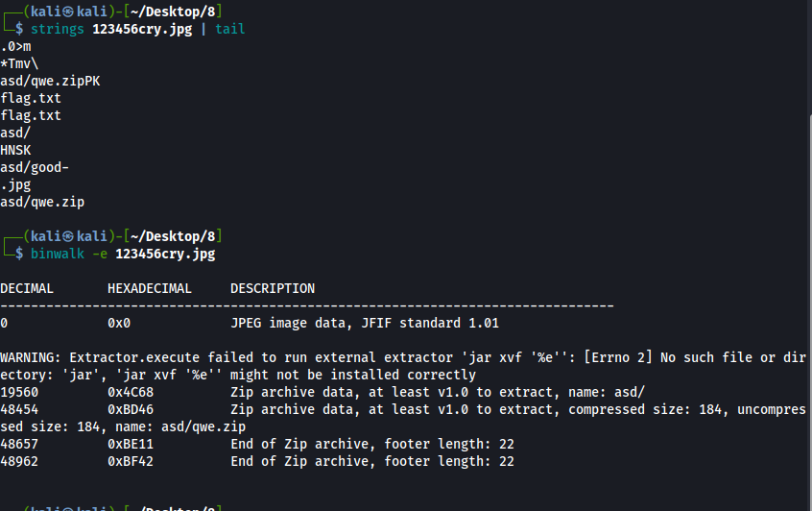Viewport: 812px width, 511px height.
Task: Click the -e flag after binwalk
Action: (100, 254)
